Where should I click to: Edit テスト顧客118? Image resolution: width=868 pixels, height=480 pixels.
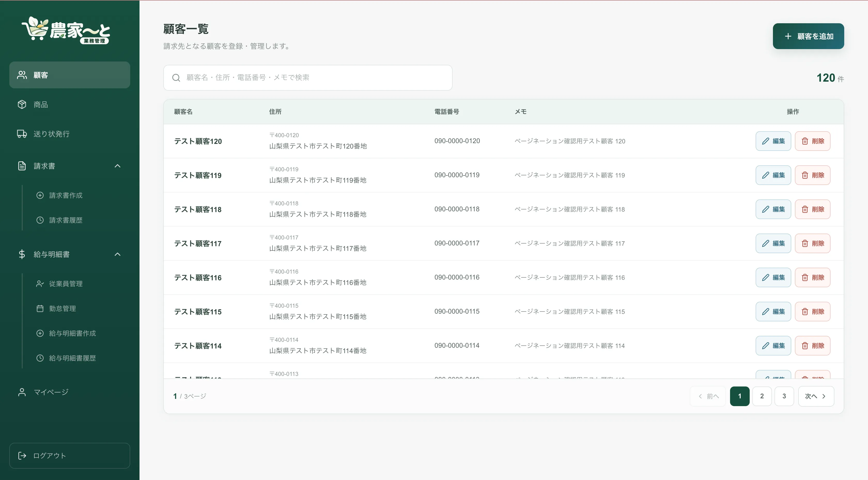tap(773, 209)
